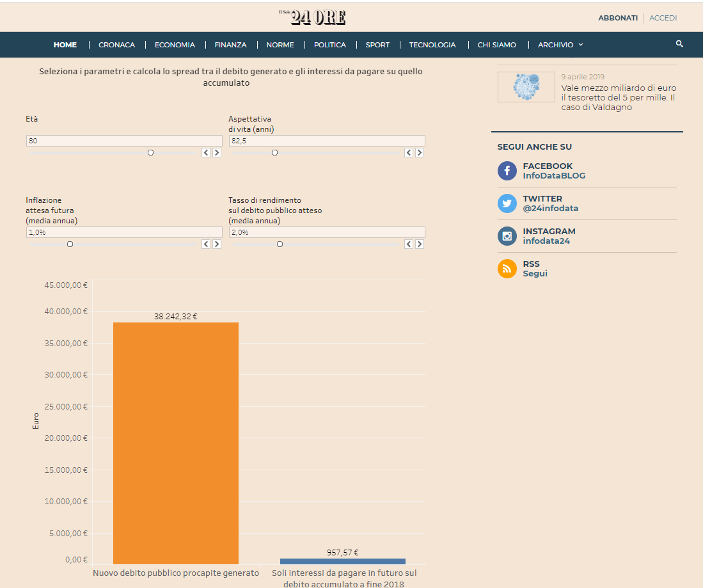The height and width of the screenshot is (588, 703).
Task: Decrease Inflazione attesa with left arrow
Action: tap(206, 244)
